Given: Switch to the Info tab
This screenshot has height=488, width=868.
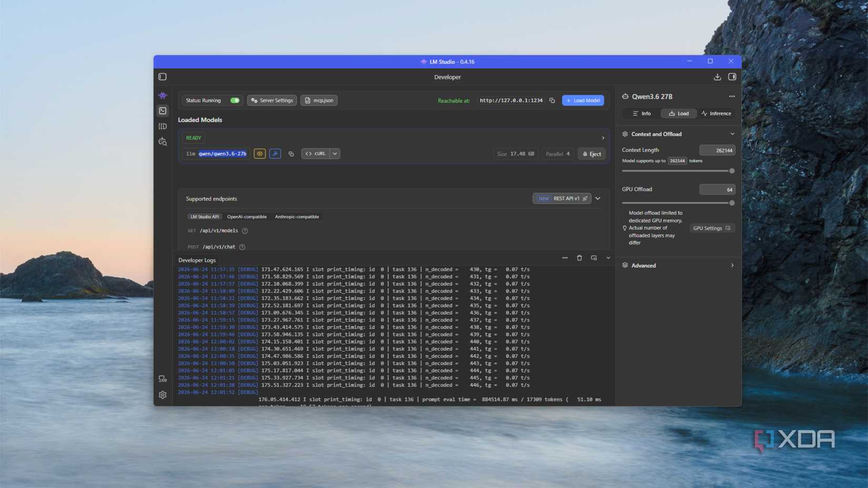Looking at the screenshot, I should [641, 114].
